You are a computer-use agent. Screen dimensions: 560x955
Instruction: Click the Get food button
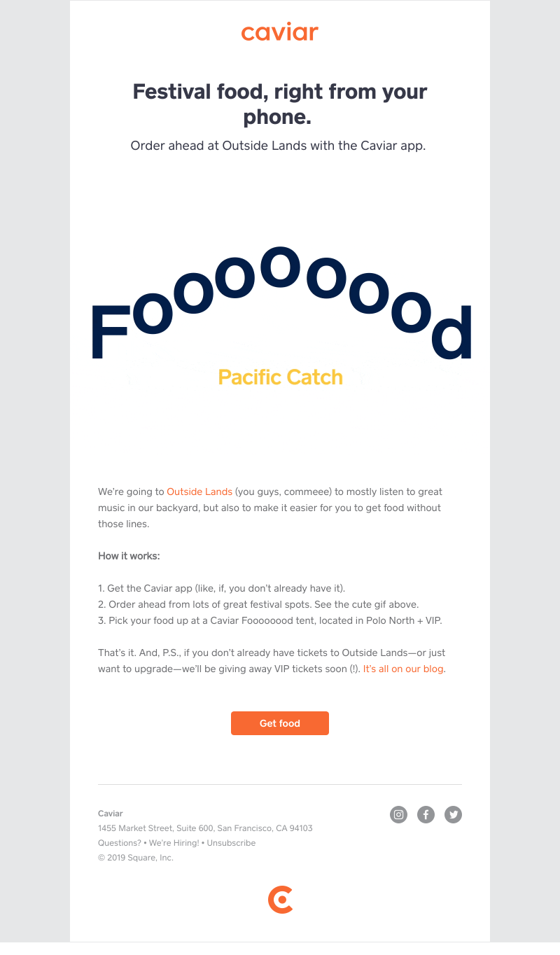[280, 723]
